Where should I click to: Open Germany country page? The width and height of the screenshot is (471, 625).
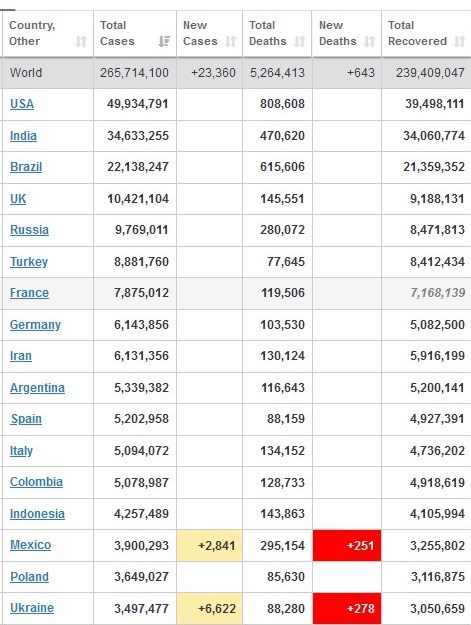(35, 325)
